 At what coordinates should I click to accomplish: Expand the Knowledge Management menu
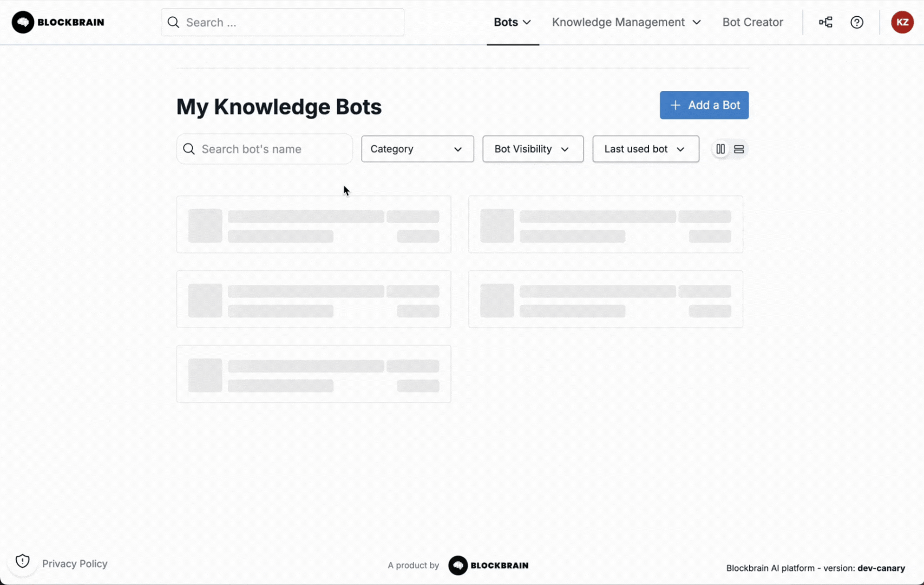(x=626, y=22)
